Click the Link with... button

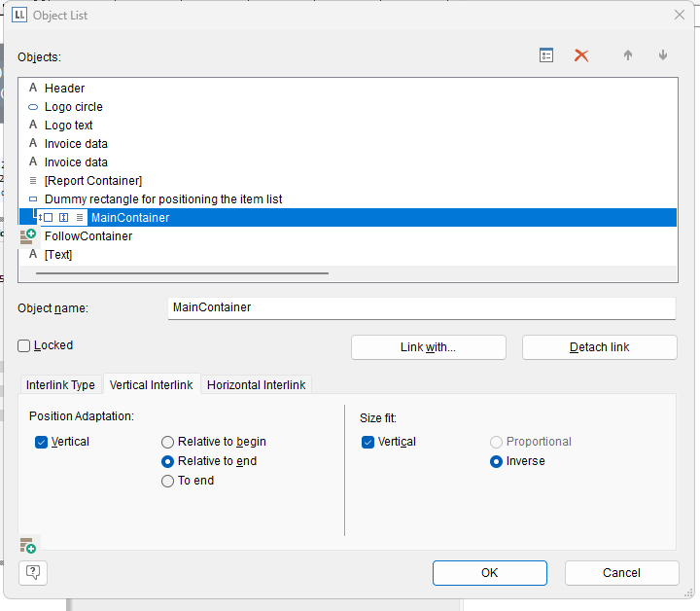coord(428,347)
